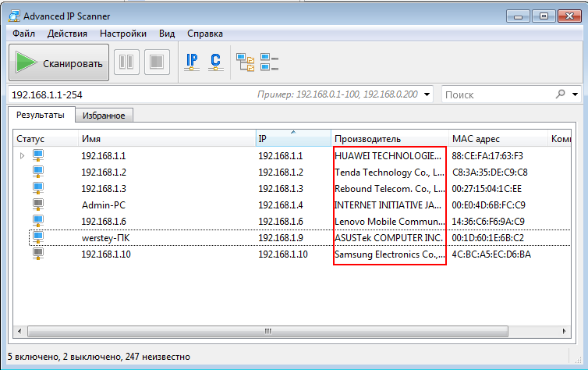The width and height of the screenshot is (588, 370).
Task: Click the 192.168.1.4 IP column cell
Action: pos(281,205)
